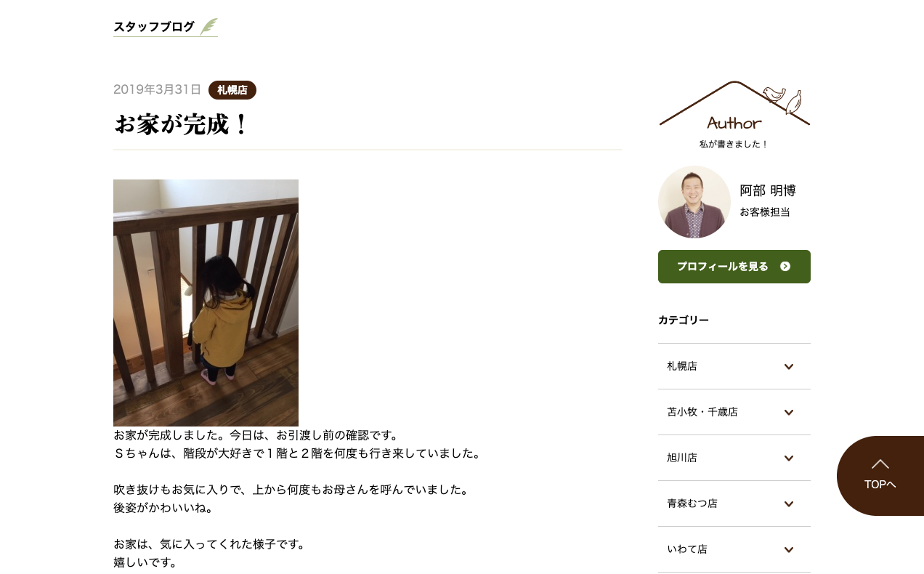
Task: Click the 札幌店 tag badge next to date
Action: coord(232,90)
